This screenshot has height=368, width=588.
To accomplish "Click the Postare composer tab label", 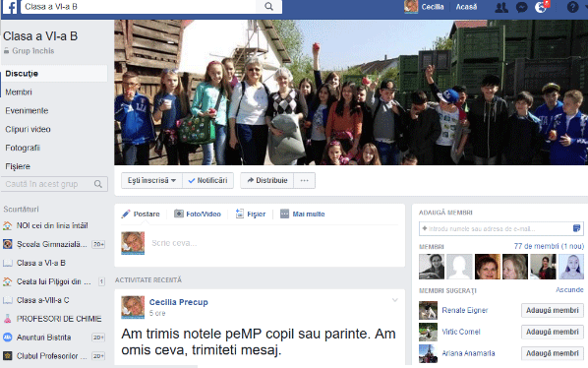I will (147, 214).
